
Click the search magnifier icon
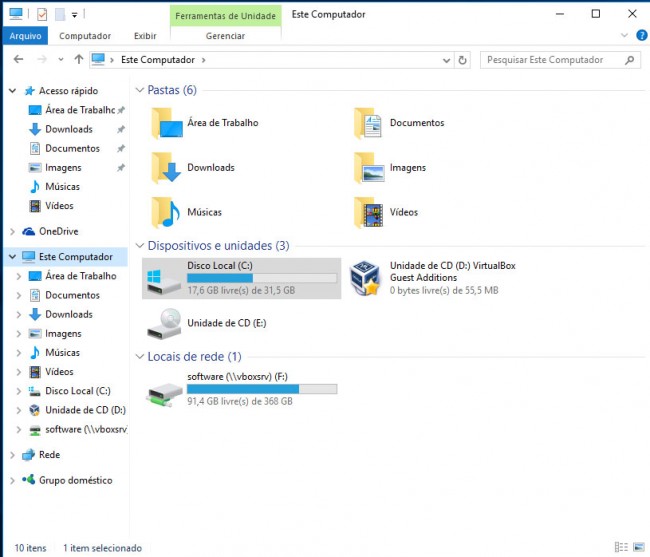pos(629,60)
